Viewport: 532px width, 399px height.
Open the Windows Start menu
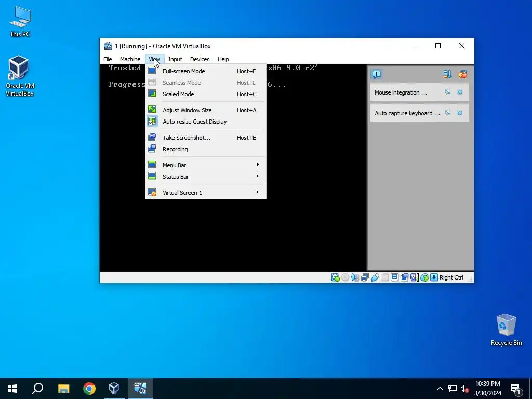pyautogui.click(x=12, y=389)
